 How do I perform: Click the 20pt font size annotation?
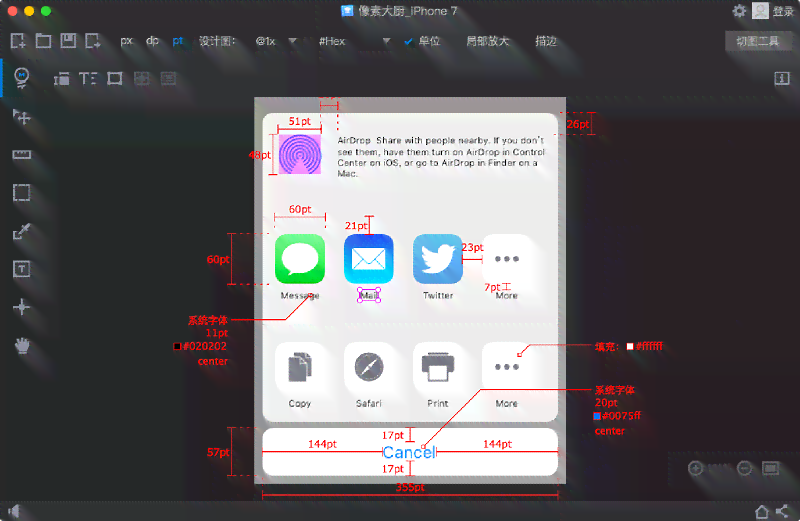pyautogui.click(x=606, y=403)
